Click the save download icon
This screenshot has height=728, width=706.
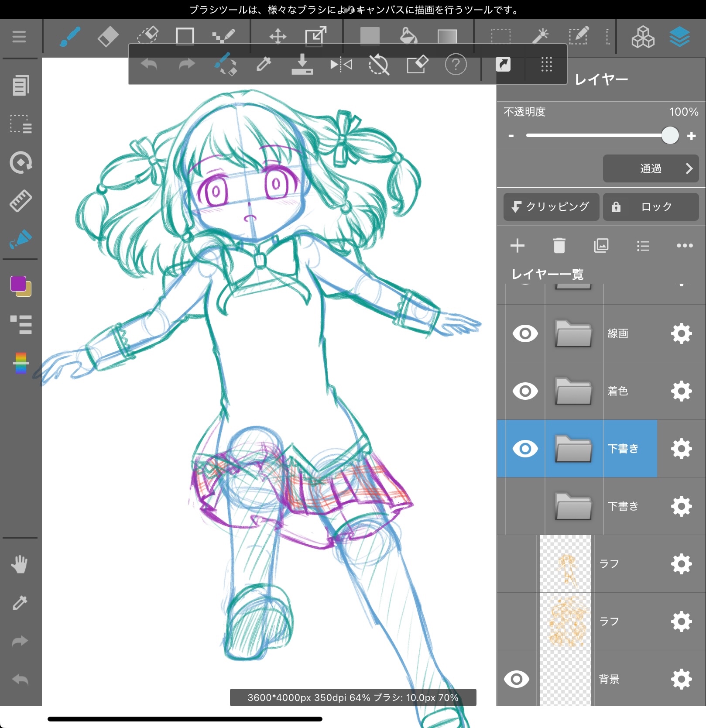302,65
